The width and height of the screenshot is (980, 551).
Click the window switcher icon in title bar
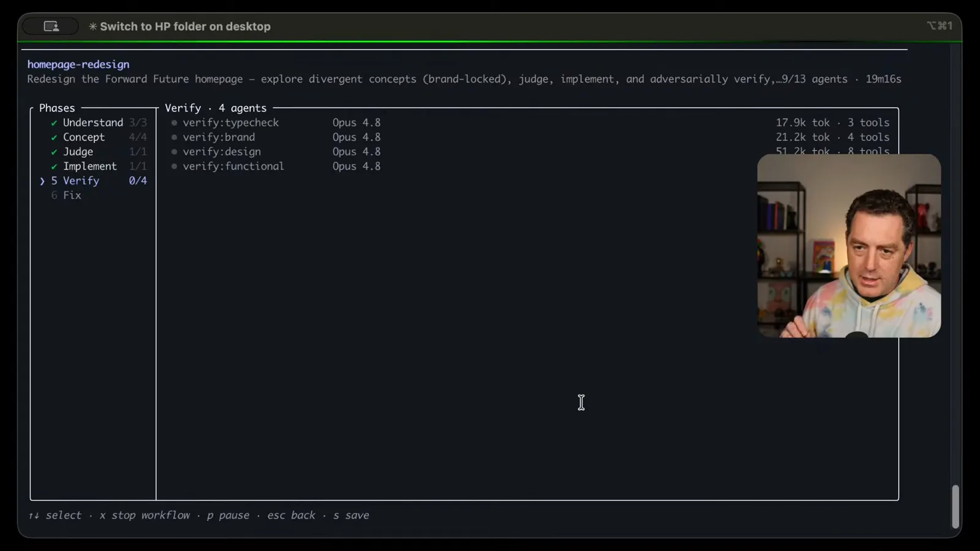point(51,26)
